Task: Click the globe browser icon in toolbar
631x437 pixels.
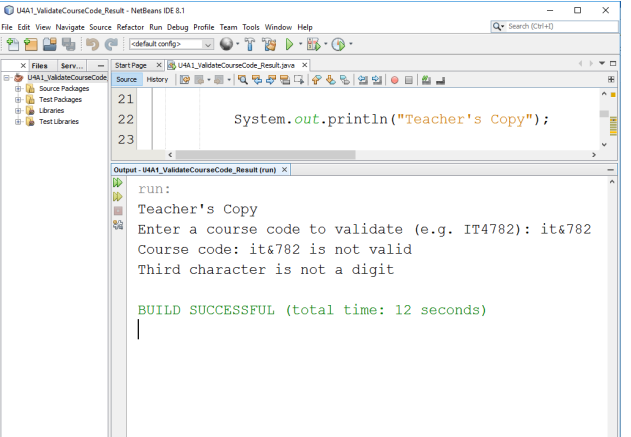Action: (x=226, y=44)
